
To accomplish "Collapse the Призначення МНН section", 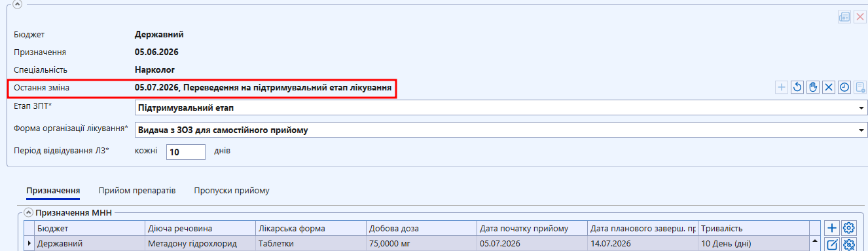I will 28,212.
